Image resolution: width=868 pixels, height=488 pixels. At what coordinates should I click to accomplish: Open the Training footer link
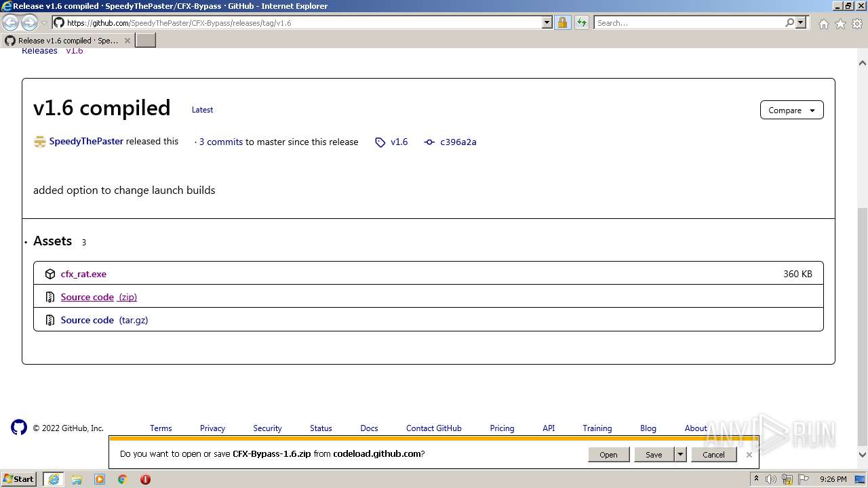(x=597, y=428)
